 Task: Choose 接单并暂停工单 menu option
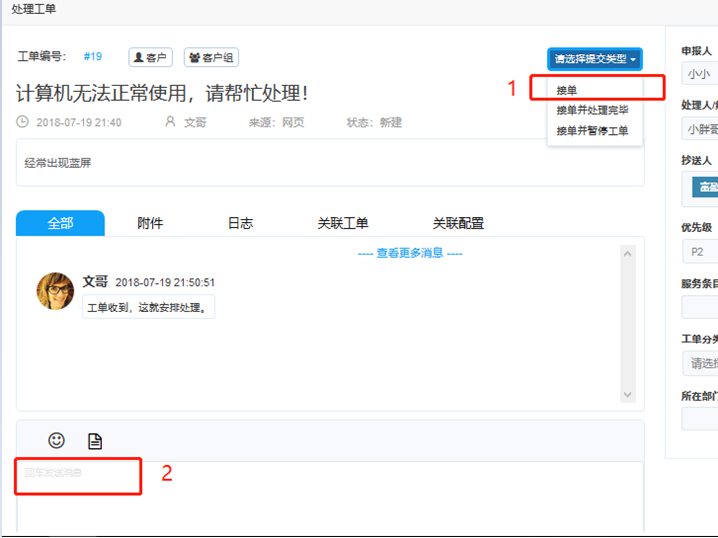(592, 130)
